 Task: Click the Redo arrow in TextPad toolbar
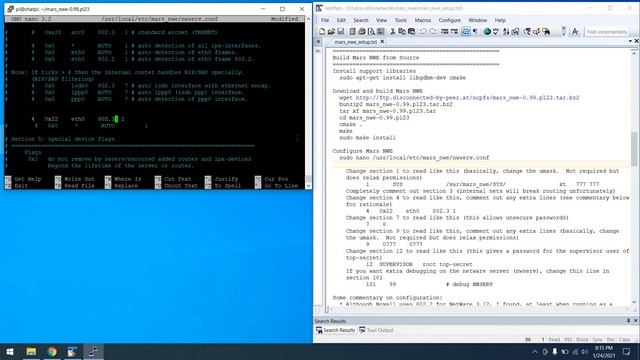pyautogui.click(x=433, y=31)
